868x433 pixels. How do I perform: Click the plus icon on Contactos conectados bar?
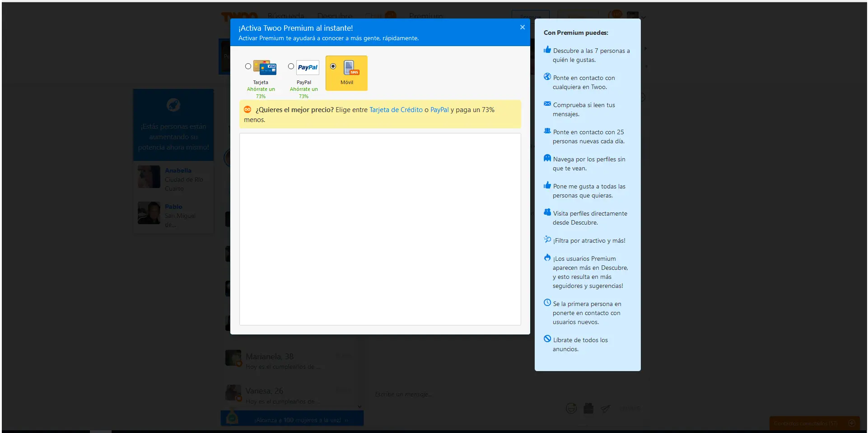pos(852,423)
